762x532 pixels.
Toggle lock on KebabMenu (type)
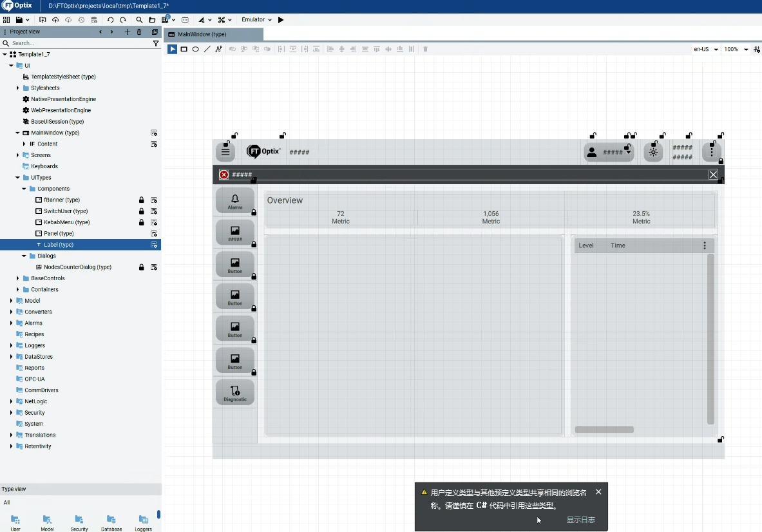point(142,222)
